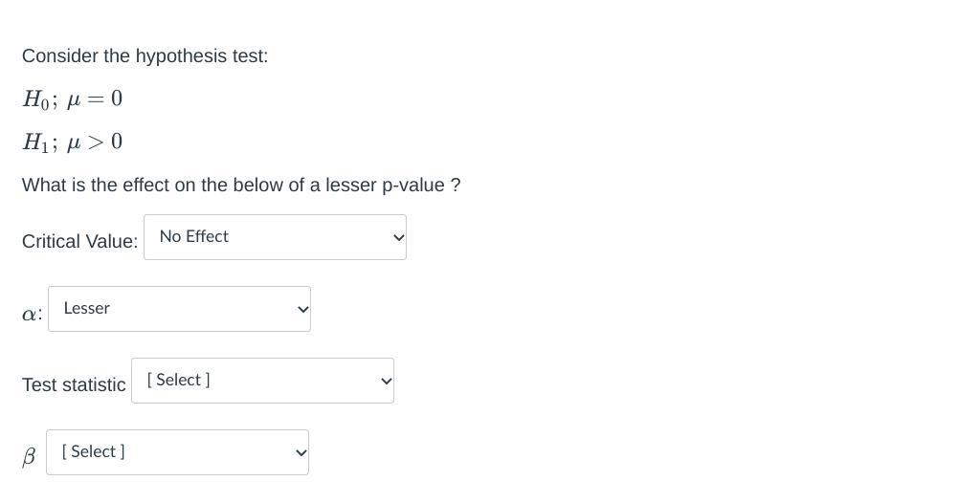The image size is (980, 503).
Task: Expand the beta dropdown using its chevron
Action: (x=301, y=452)
